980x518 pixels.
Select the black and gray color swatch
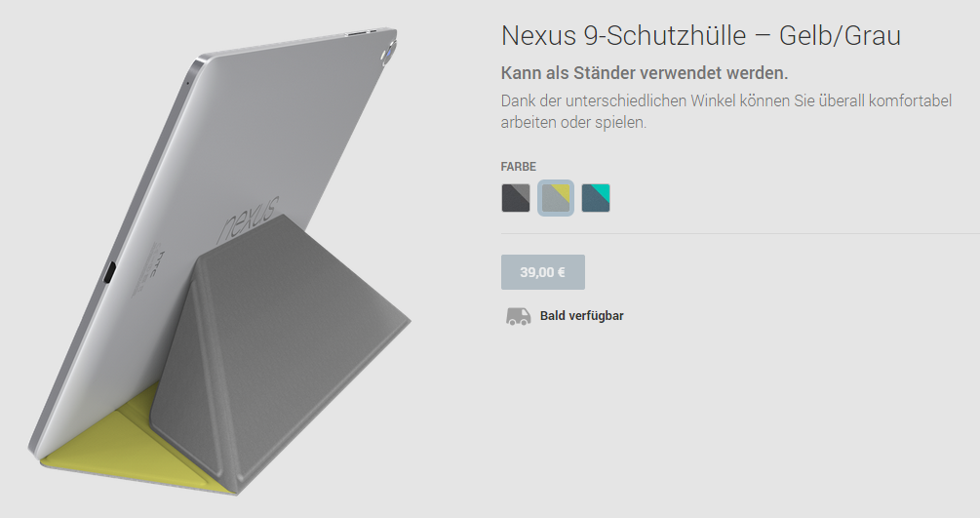coord(516,198)
